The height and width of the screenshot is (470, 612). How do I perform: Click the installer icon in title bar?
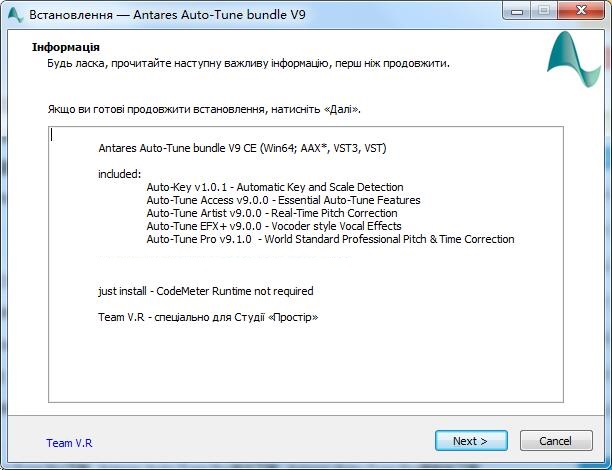(x=15, y=13)
